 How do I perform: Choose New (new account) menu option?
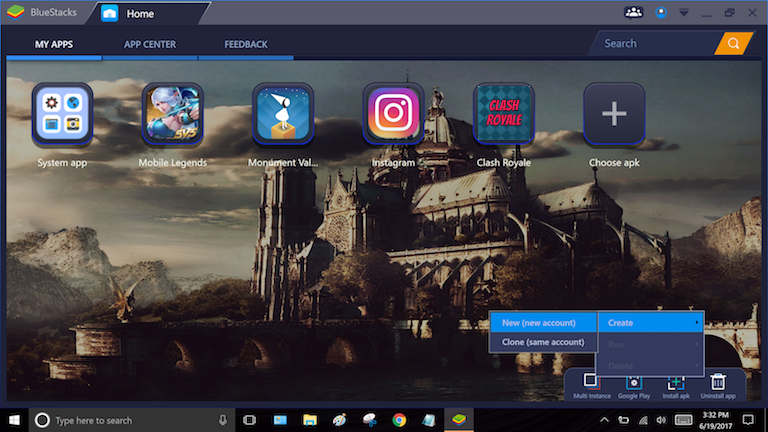pyautogui.click(x=543, y=323)
